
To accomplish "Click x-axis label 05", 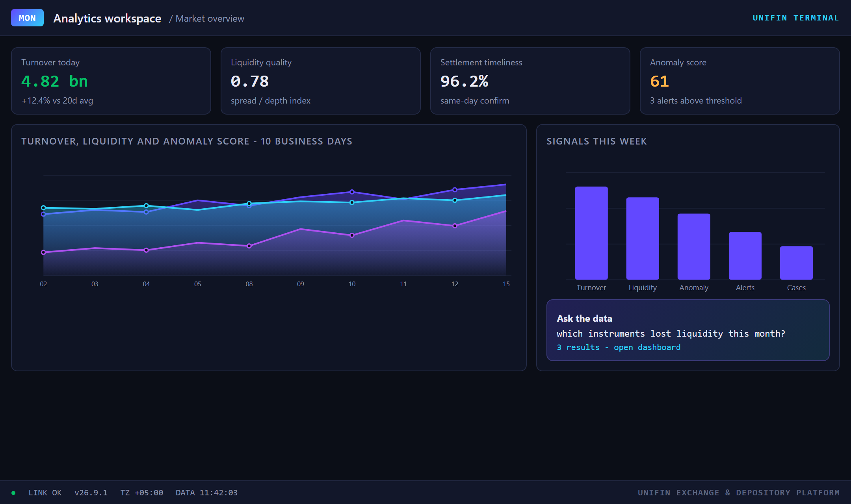I will pos(198,284).
